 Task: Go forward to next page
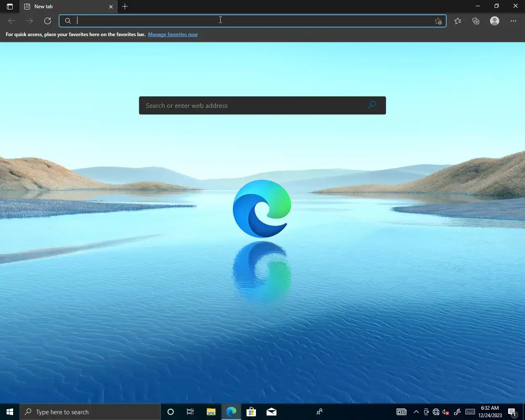pyautogui.click(x=30, y=21)
